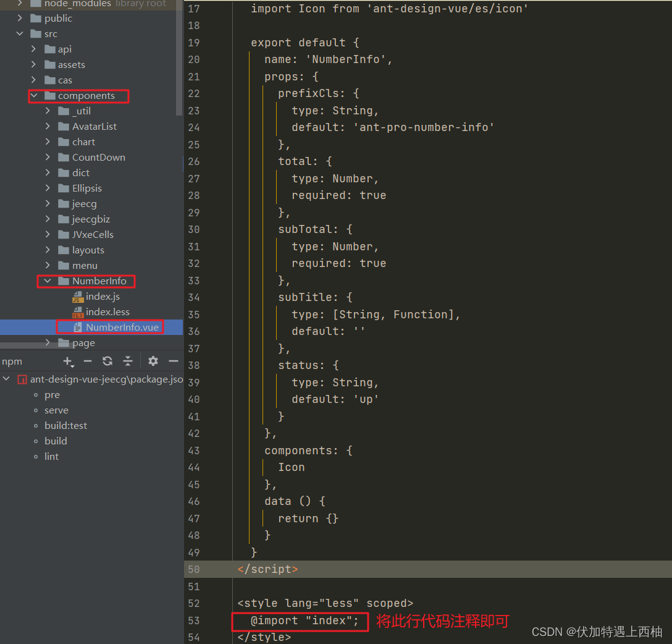Hide the npm tool window
This screenshot has height=644, width=672.
(174, 362)
